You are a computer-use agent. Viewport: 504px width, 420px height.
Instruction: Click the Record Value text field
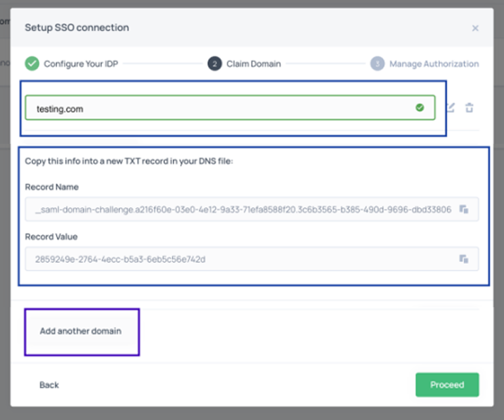240,259
